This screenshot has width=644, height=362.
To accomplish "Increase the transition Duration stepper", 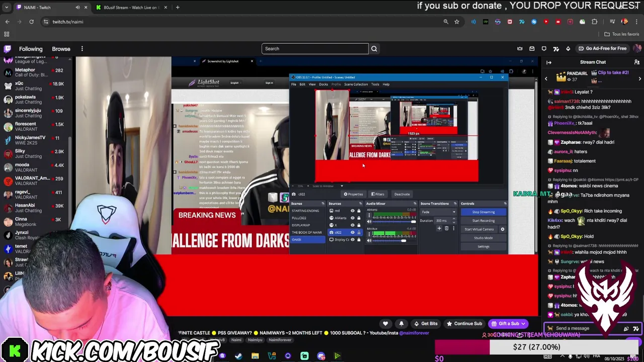I will [x=454, y=219].
